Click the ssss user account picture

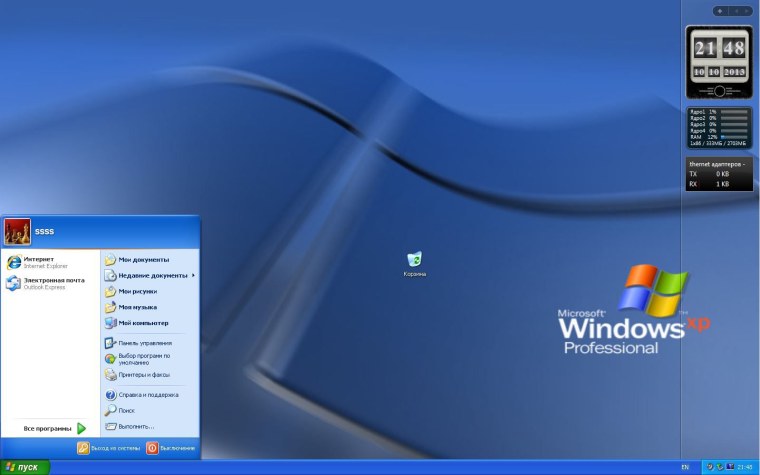coord(17,232)
